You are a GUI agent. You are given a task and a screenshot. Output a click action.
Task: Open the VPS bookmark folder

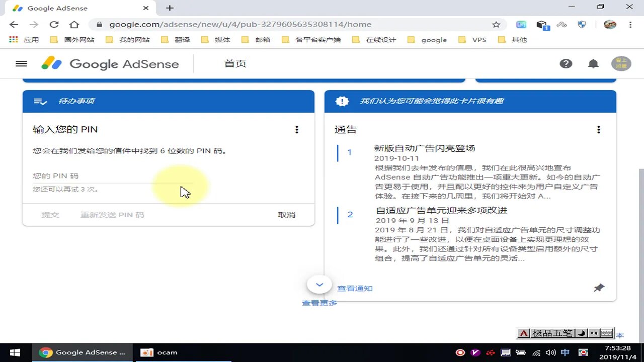472,39
